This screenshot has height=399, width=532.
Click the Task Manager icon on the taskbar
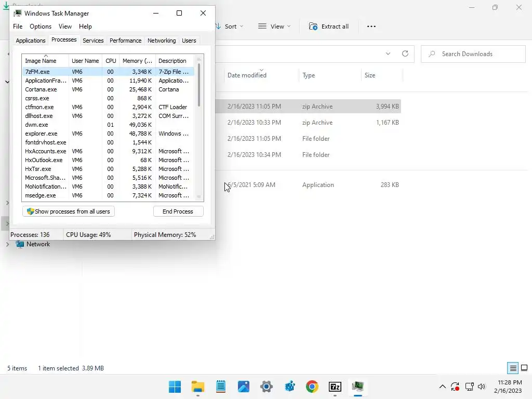tap(358, 387)
